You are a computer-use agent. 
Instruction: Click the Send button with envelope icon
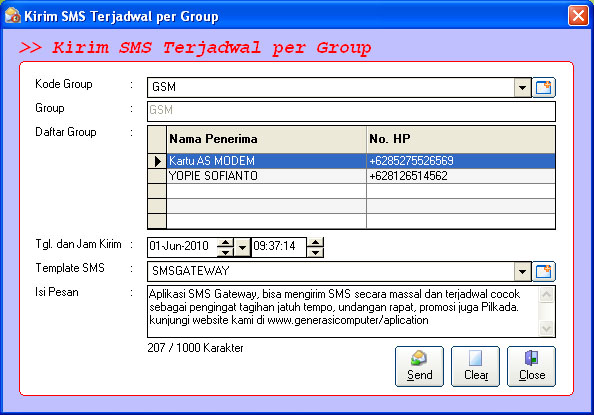419,366
